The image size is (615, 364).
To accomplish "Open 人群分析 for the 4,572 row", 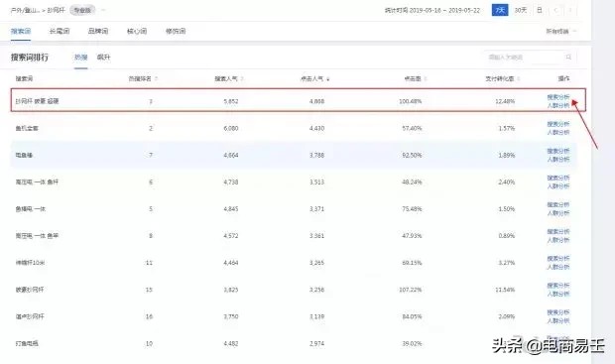I will [558, 240].
